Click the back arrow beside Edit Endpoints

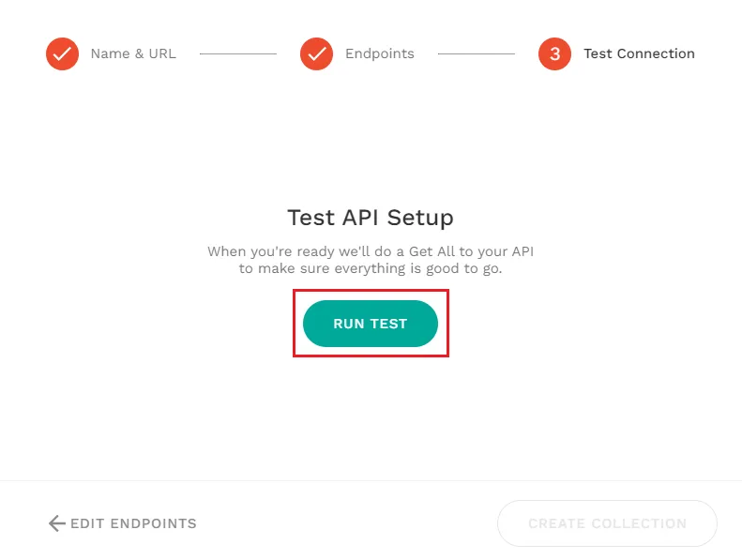[x=56, y=523]
